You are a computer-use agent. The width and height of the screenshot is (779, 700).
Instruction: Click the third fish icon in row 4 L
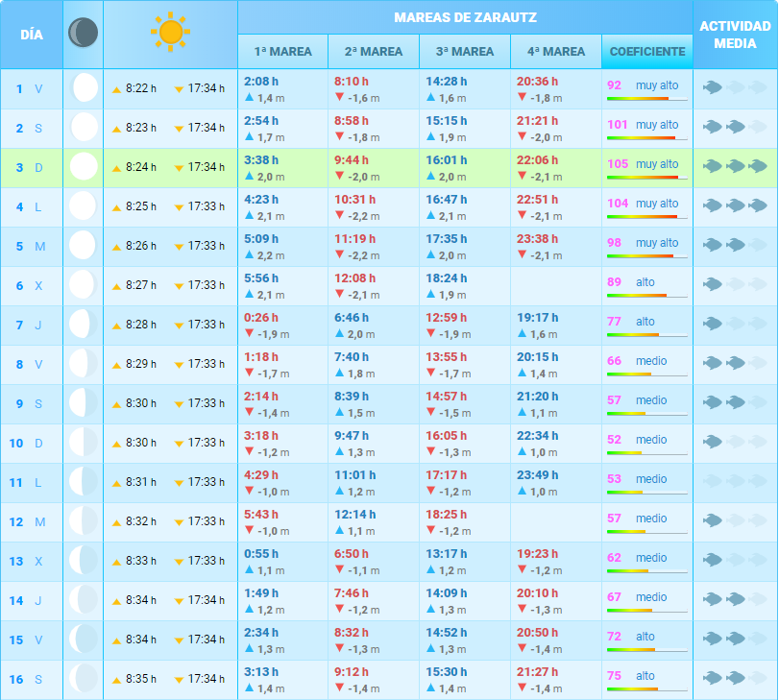point(758,205)
